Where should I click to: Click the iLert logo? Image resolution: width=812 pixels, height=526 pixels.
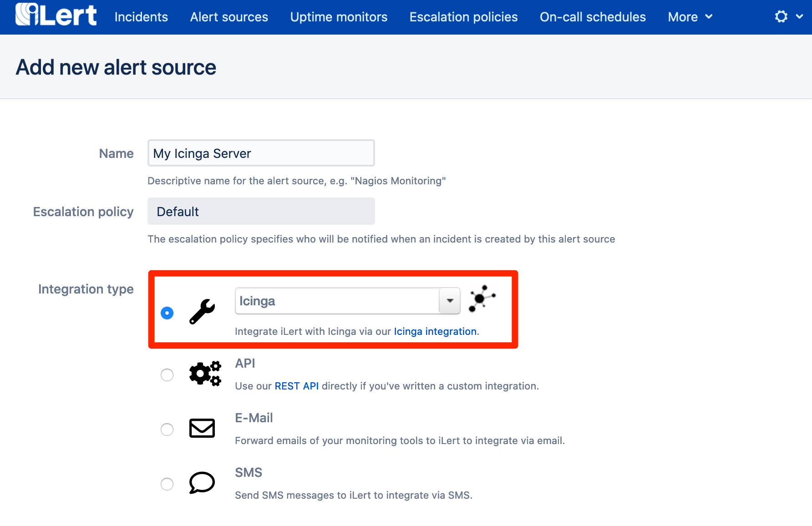click(x=56, y=15)
